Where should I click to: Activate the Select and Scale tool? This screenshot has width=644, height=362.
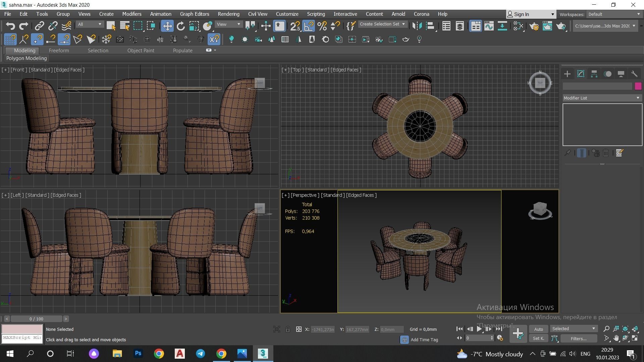click(194, 26)
